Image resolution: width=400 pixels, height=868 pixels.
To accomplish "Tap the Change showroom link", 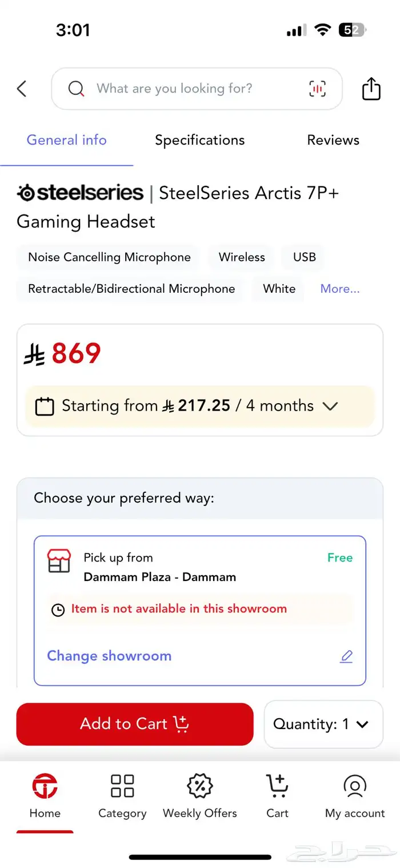I will click(109, 656).
